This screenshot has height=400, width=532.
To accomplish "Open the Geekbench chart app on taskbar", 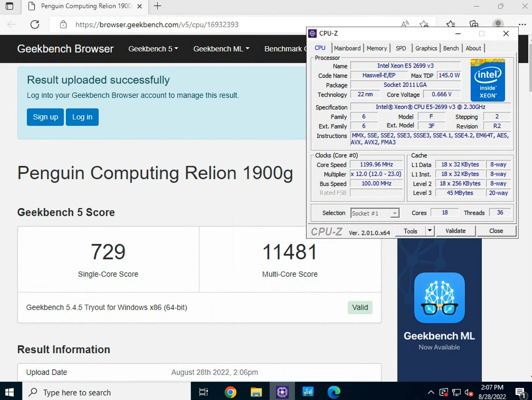I will point(308,392).
